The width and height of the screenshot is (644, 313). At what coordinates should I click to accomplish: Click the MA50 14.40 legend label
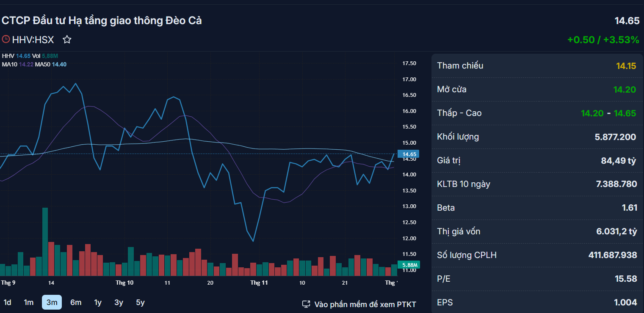click(x=51, y=64)
